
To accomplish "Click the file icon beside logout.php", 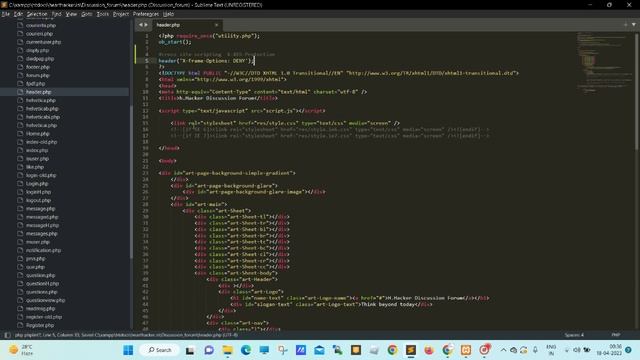I will pyautogui.click(x=20, y=200).
